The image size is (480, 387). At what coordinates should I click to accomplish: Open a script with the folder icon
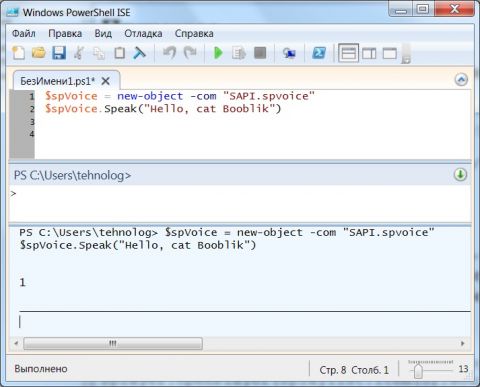tap(39, 53)
